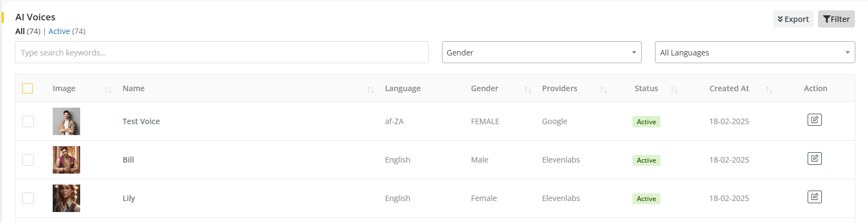Sort table by the Gender column arrows
This screenshot has width=868, height=223.
[x=528, y=90]
